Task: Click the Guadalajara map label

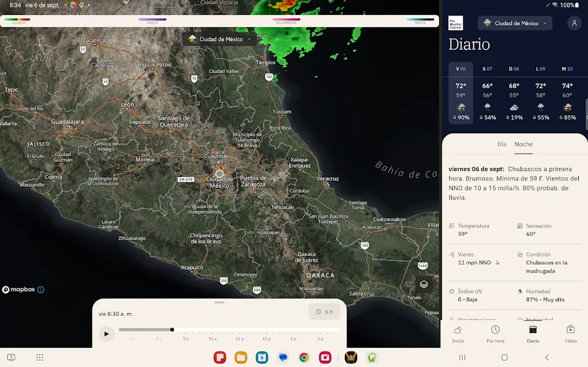Action: point(68,122)
